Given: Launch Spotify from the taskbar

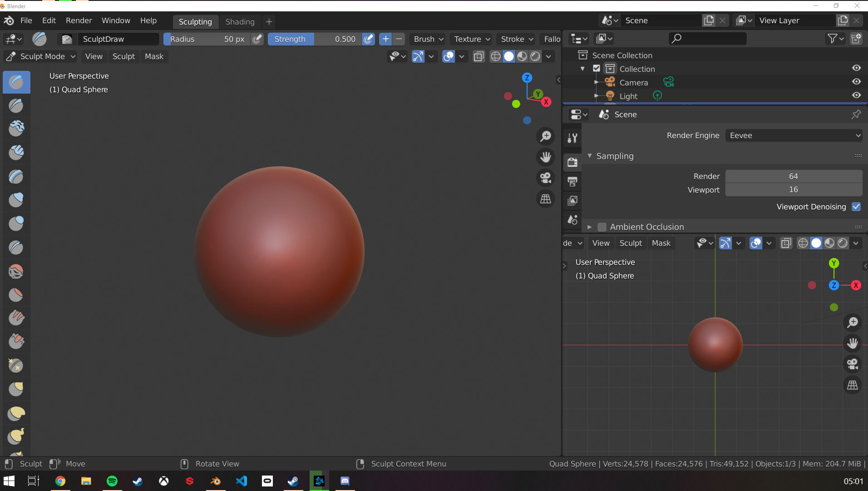Looking at the screenshot, I should click(112, 481).
